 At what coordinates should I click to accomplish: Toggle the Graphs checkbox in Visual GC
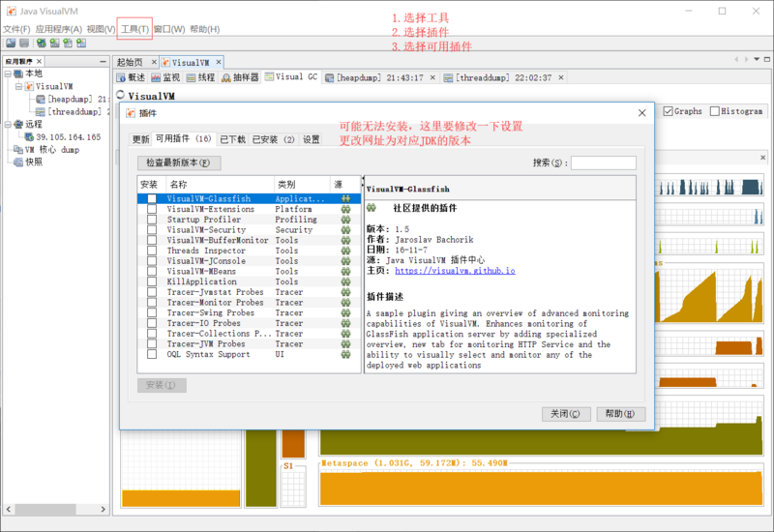pos(668,111)
